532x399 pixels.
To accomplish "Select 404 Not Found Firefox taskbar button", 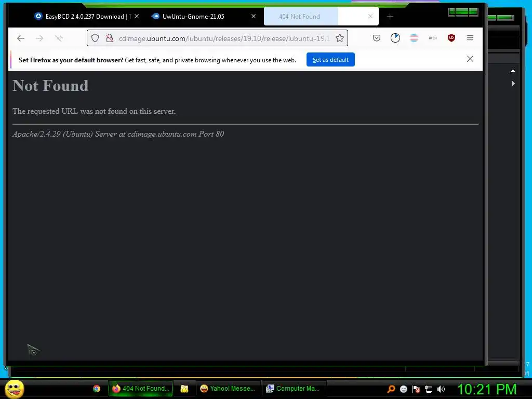I will point(141,389).
